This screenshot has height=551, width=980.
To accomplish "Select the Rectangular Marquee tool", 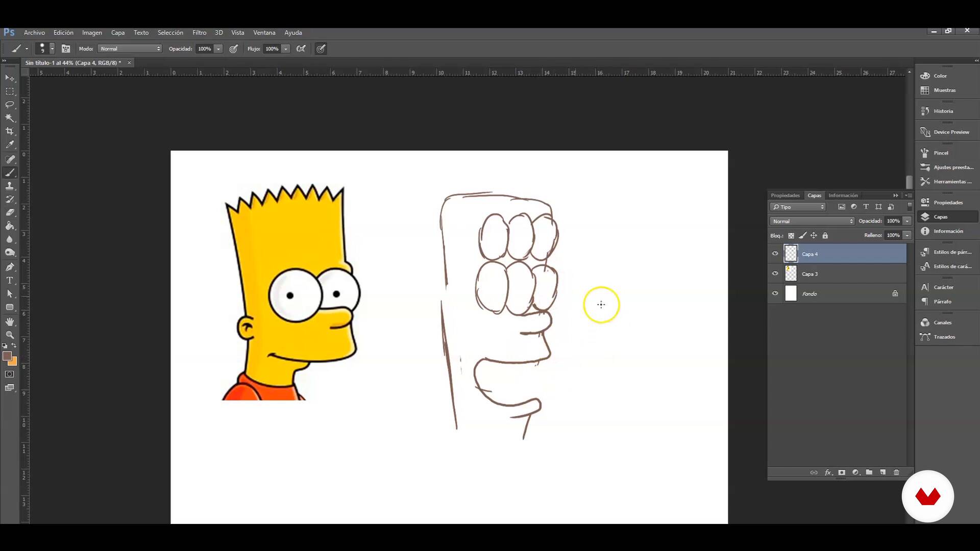I will pos(10,91).
